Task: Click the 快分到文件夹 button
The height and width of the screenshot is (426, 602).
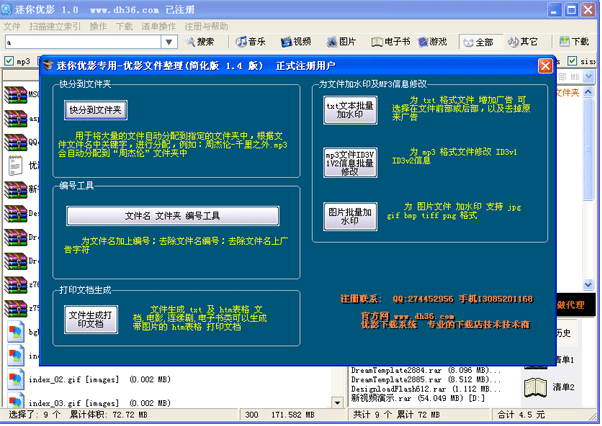Action: point(96,110)
